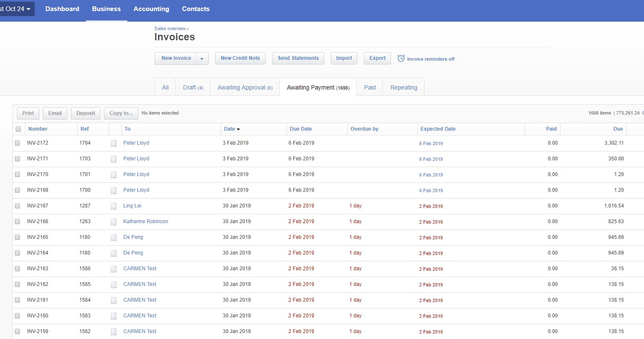Open document icon for invoice INV-2162
The image size is (644, 339).
coord(113,285)
